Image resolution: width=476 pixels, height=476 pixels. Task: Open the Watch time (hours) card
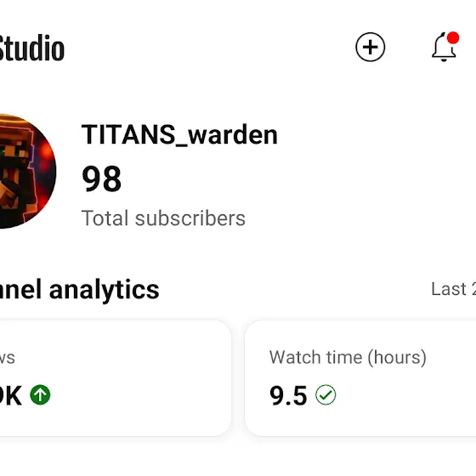[x=360, y=378]
